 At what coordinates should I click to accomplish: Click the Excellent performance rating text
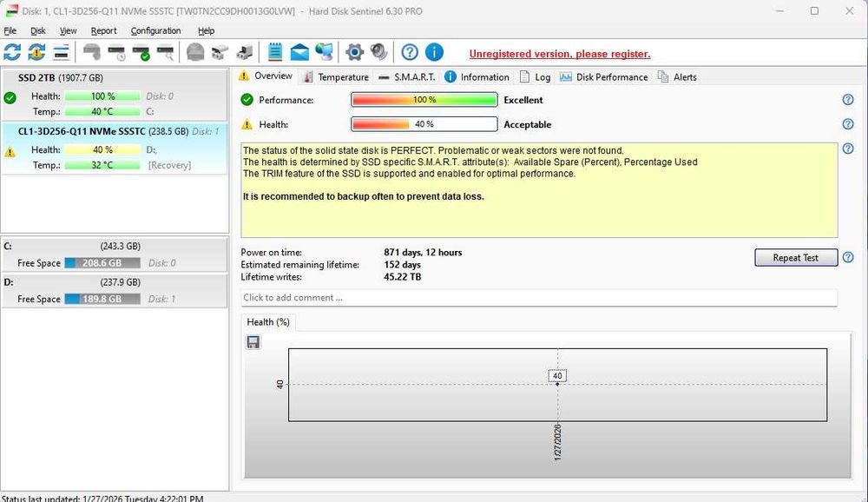coord(523,100)
